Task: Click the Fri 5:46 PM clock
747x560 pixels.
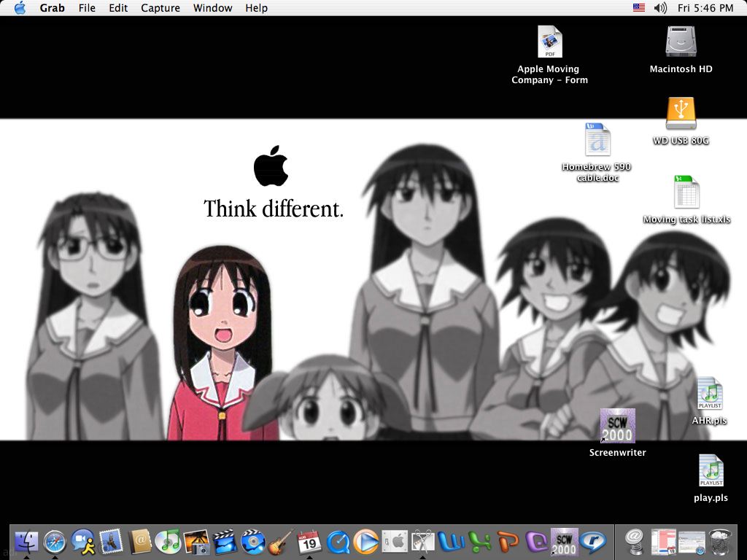Action: 705,7
